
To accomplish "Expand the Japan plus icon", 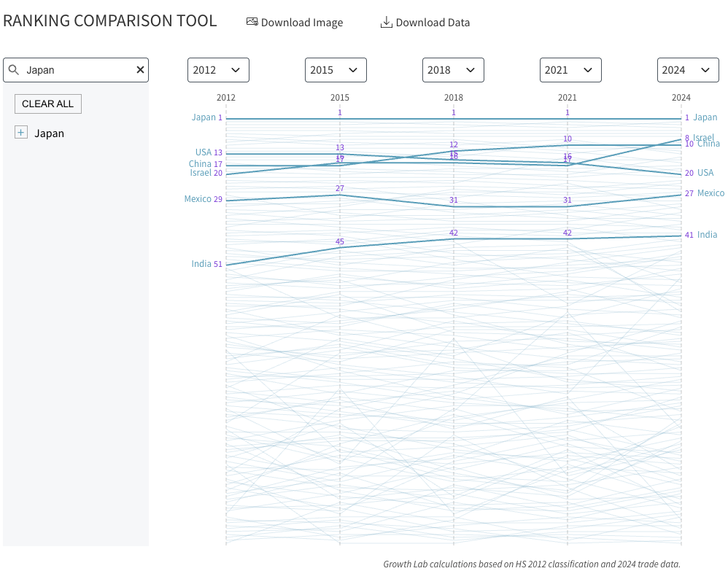I will pos(21,133).
